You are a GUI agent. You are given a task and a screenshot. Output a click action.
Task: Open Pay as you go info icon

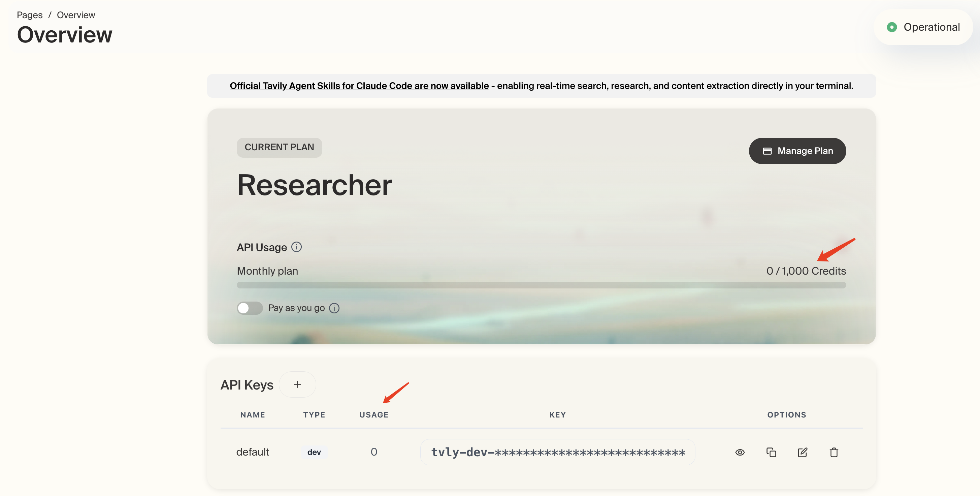pos(334,308)
